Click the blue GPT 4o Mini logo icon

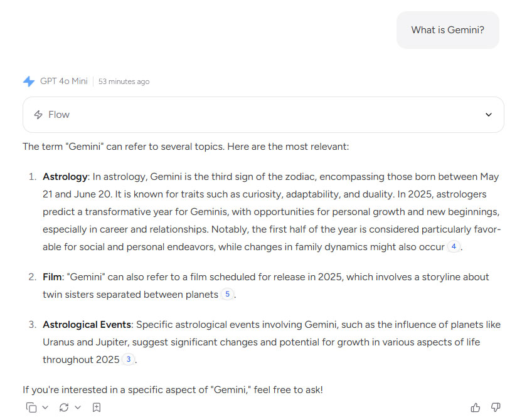29,81
